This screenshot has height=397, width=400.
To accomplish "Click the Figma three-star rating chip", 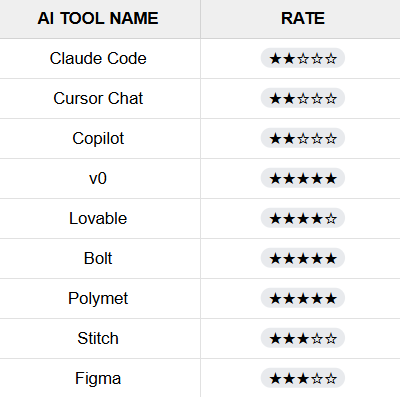I will 303,378.
